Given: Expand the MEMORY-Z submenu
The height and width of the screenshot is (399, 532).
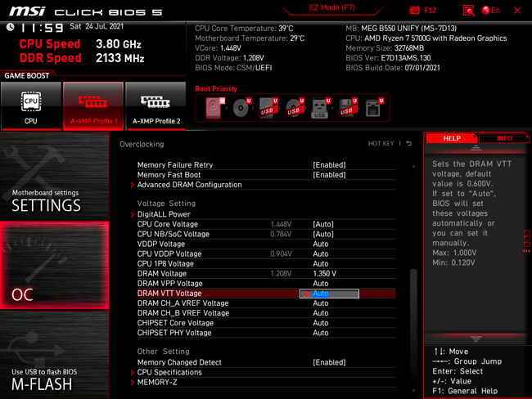Looking at the screenshot, I should click(x=157, y=382).
